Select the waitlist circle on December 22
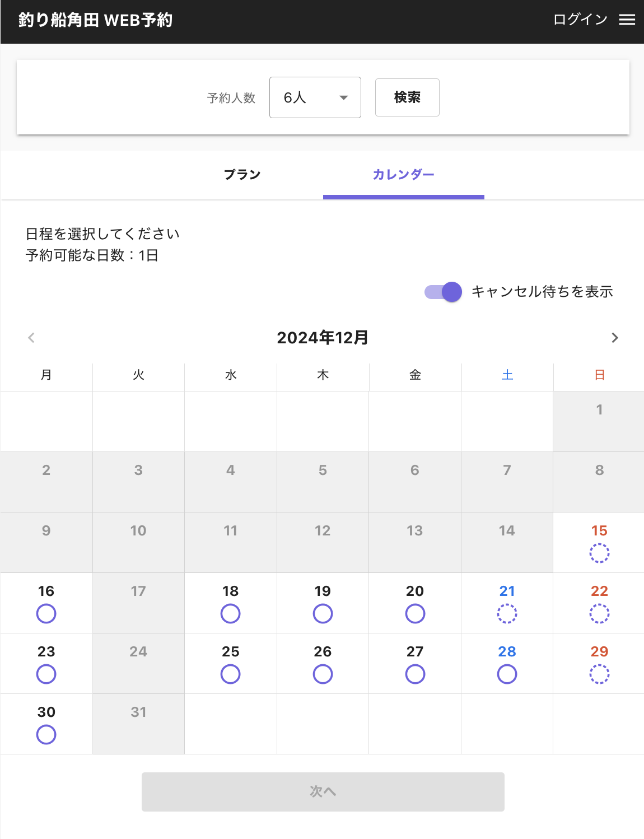 pos(599,614)
